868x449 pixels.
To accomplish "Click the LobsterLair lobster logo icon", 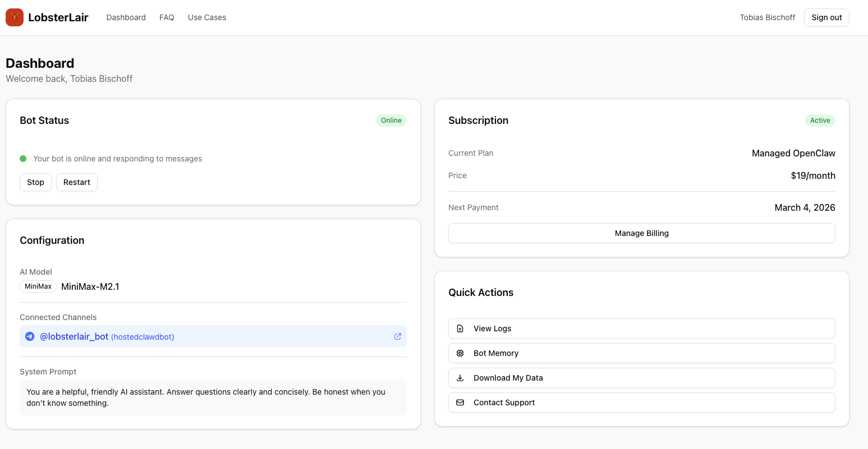I will pos(15,17).
